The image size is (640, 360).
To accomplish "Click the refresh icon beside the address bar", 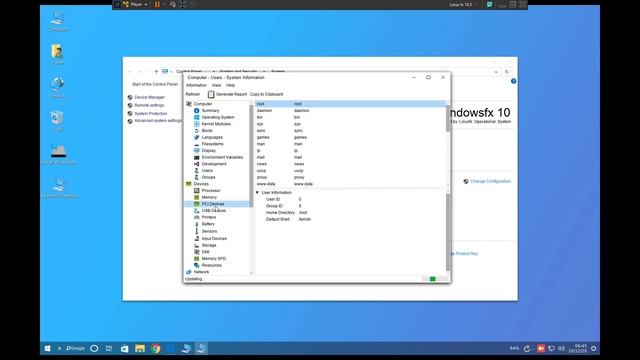I will click(x=507, y=72).
